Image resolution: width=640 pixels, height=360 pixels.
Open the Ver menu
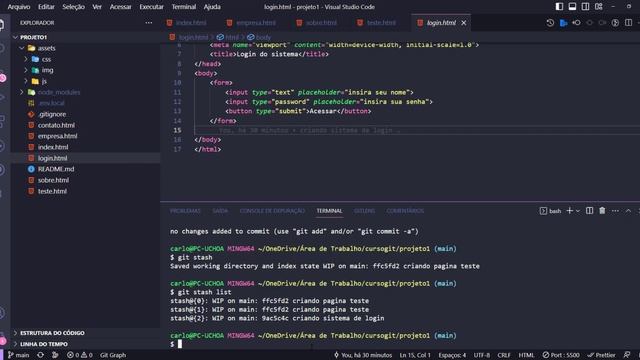coord(97,7)
